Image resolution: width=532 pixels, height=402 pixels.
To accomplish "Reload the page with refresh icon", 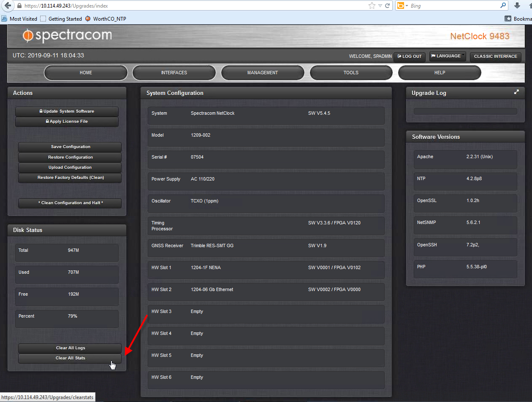I will tap(388, 5).
